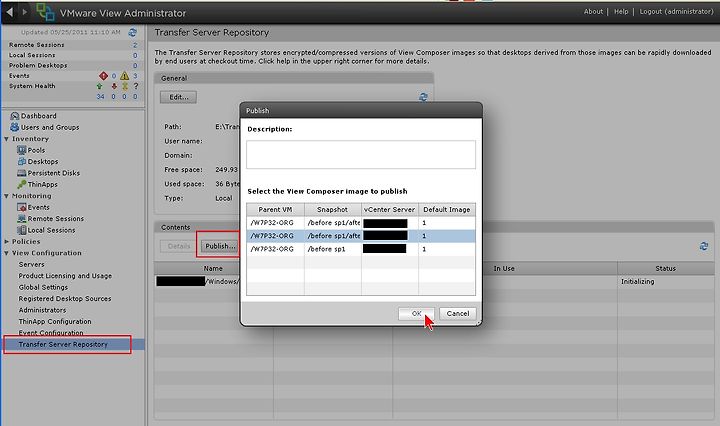Expand the Policies tree node
The width and height of the screenshot is (720, 426).
pyautogui.click(x=6, y=241)
